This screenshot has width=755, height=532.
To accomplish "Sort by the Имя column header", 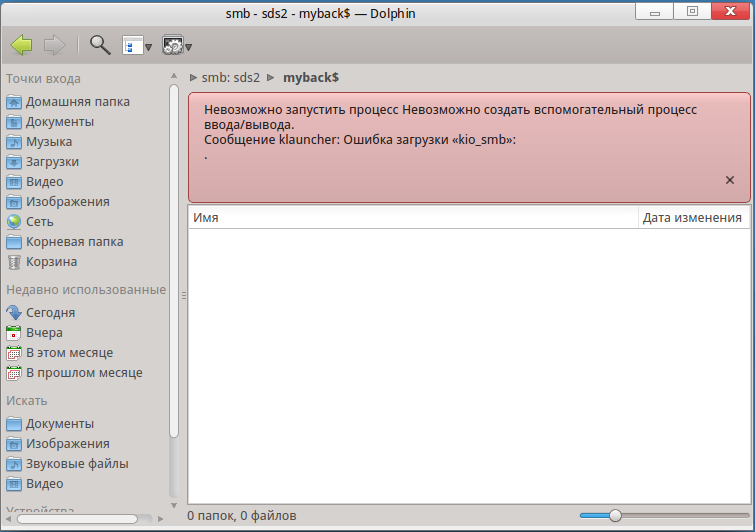I will pos(413,218).
